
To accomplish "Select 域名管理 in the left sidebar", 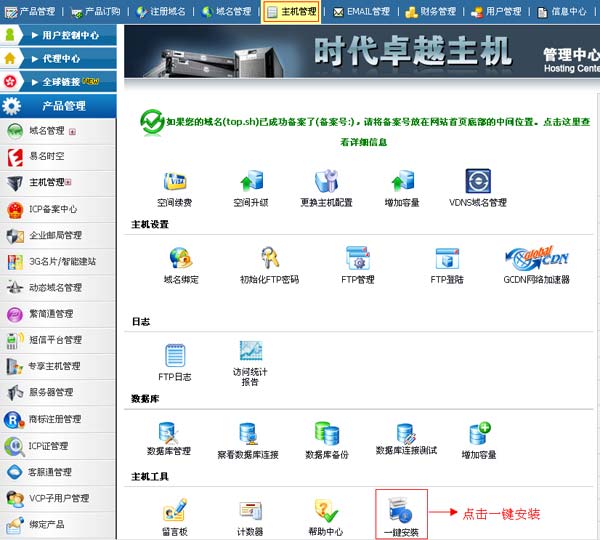I will pos(47,131).
